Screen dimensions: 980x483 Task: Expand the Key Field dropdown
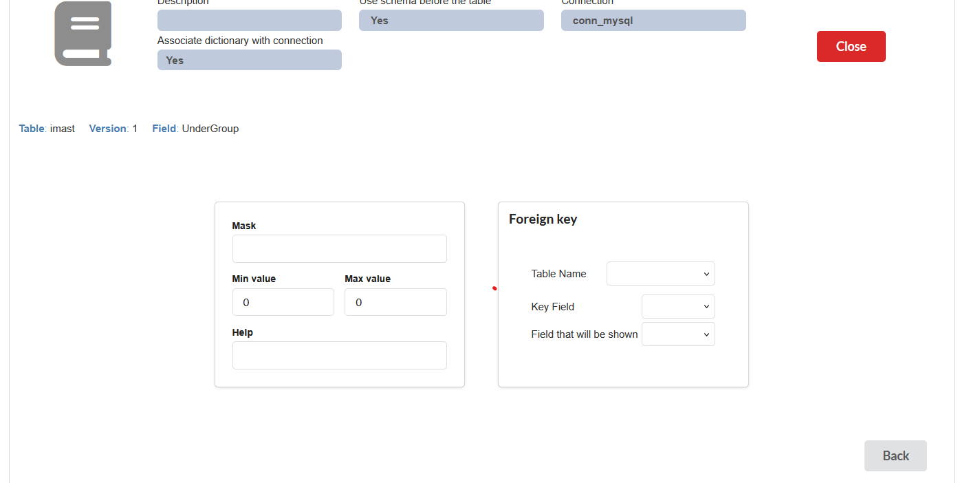tap(677, 307)
